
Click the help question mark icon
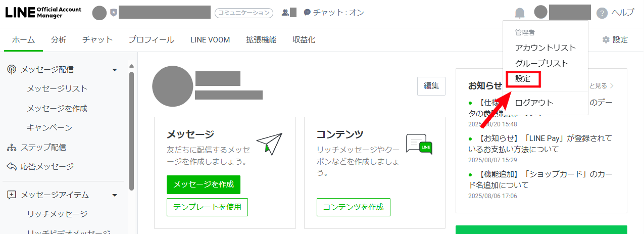click(x=602, y=13)
